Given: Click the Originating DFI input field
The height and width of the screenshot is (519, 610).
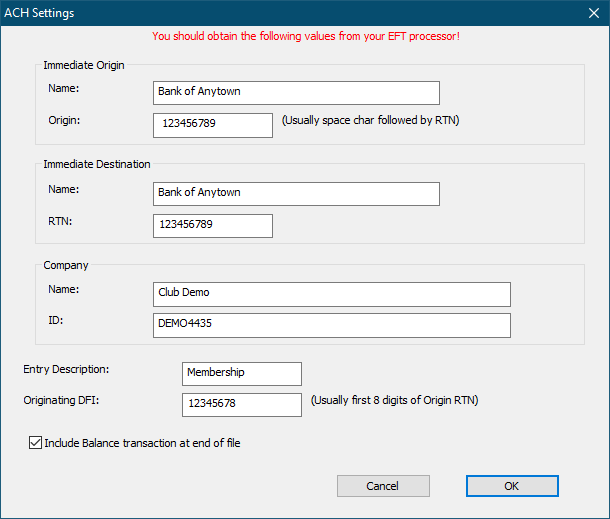Looking at the screenshot, I should [241, 405].
